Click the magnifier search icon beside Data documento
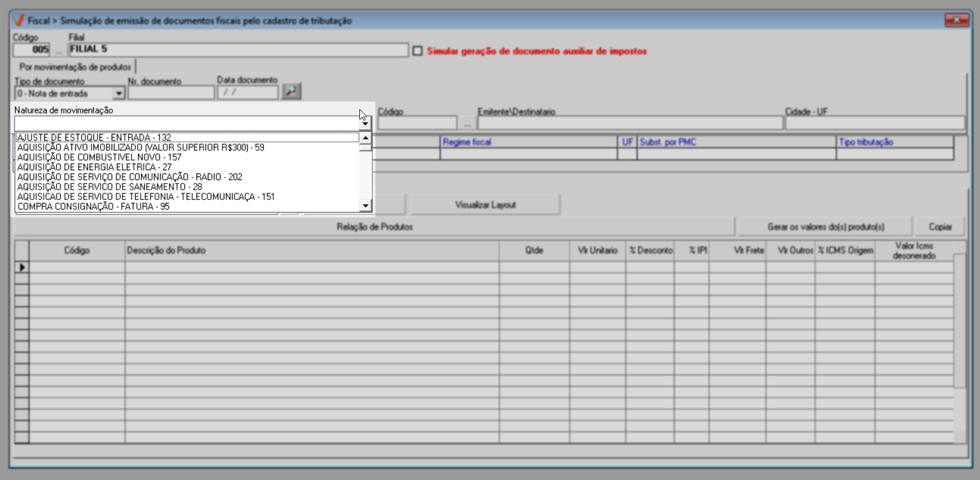The height and width of the screenshot is (480, 980). (x=291, y=92)
